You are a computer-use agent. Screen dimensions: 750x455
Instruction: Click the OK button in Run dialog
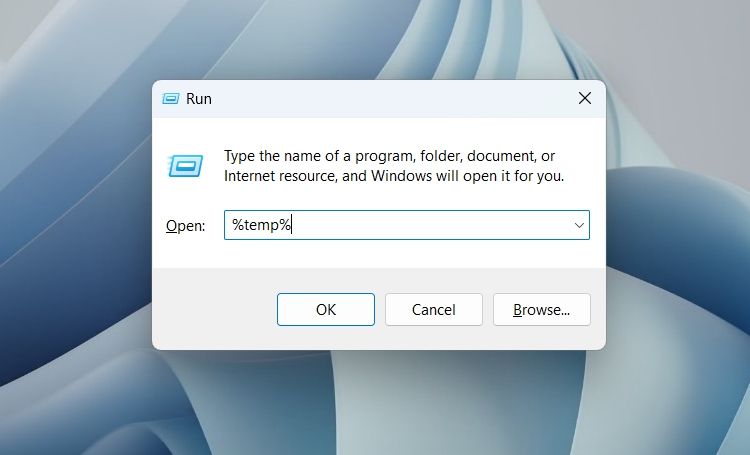point(326,310)
